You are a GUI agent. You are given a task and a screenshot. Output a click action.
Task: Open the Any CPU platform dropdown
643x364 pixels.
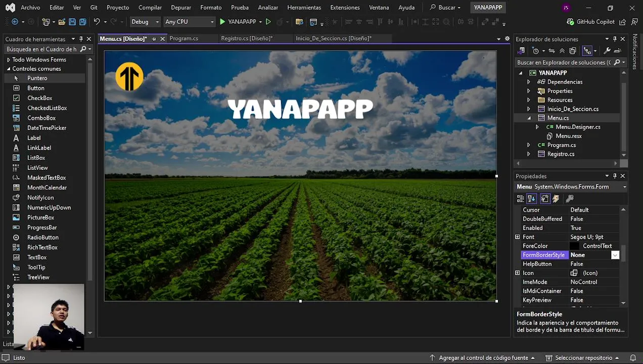190,22
